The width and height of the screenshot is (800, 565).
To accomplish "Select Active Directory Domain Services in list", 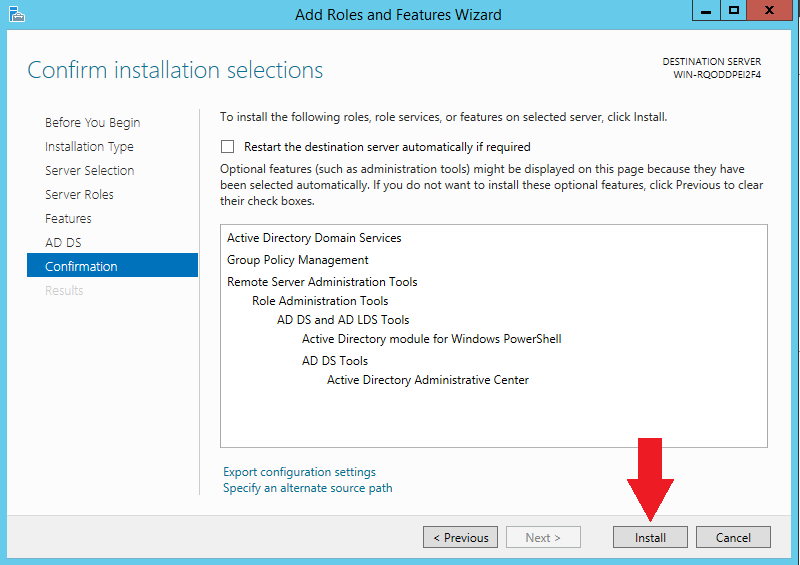I will tap(314, 238).
